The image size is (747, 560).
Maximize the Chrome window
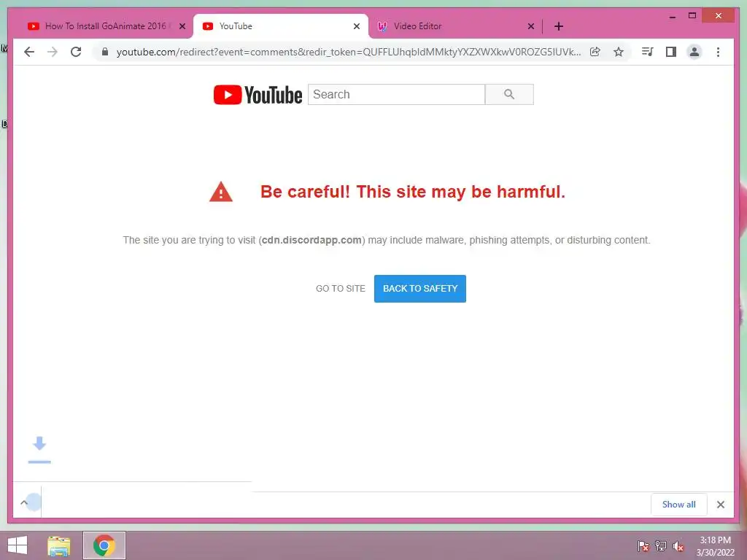pyautogui.click(x=692, y=16)
